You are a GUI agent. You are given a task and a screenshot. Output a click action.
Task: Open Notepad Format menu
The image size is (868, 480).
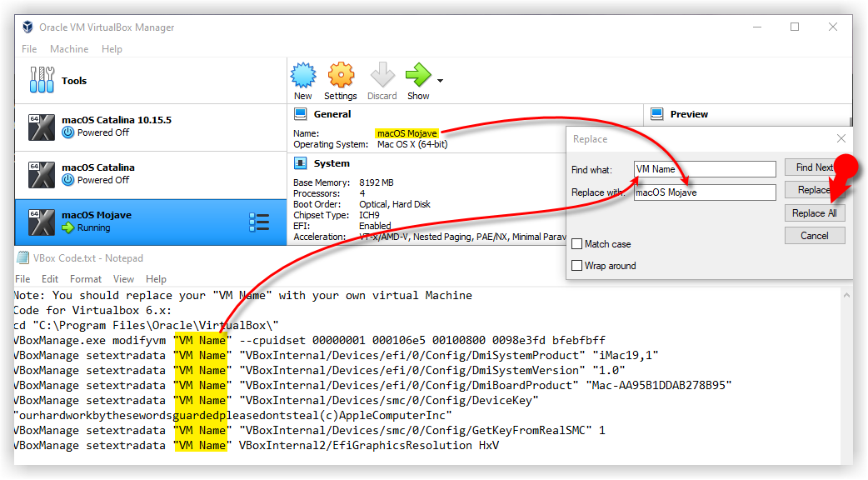pos(86,279)
